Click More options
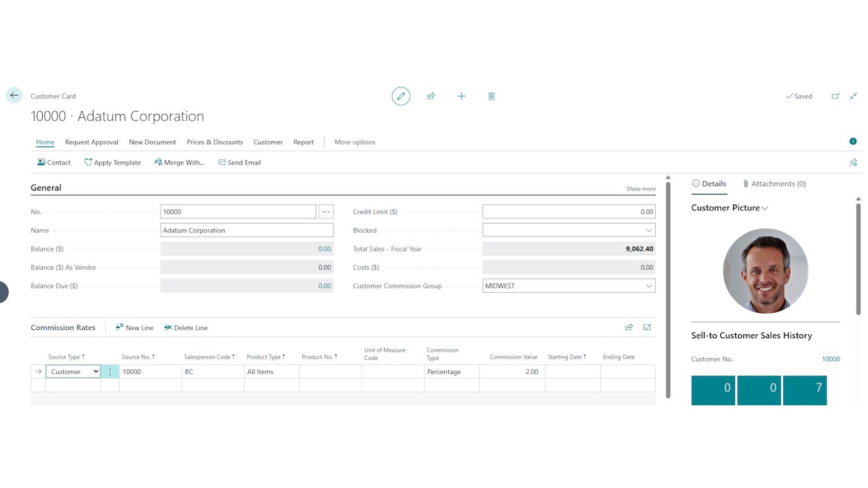 pos(355,142)
